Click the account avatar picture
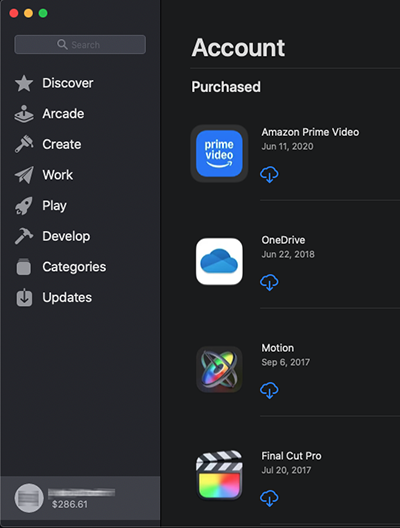 pyautogui.click(x=29, y=498)
